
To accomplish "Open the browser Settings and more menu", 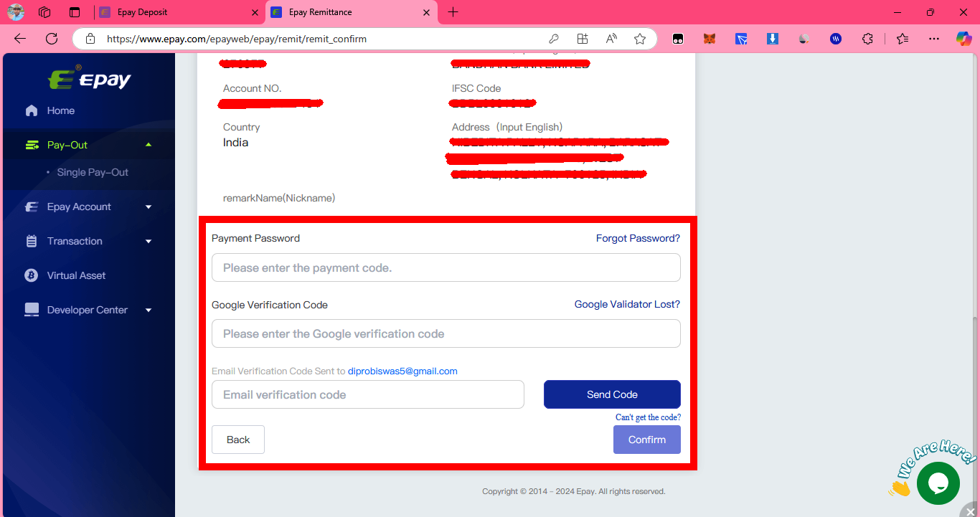I will 933,39.
